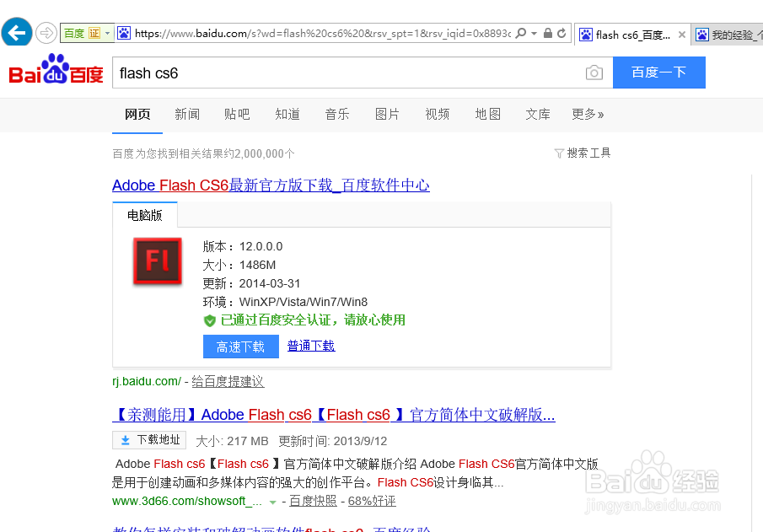The height and width of the screenshot is (532, 763).
Task: Click the 版本: 12.0.0.0 text
Action: point(243,246)
